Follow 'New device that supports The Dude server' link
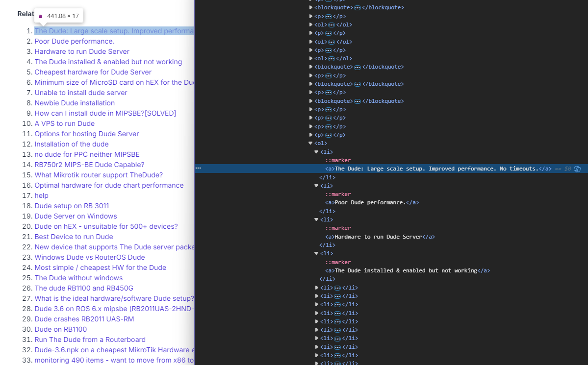 coord(114,247)
